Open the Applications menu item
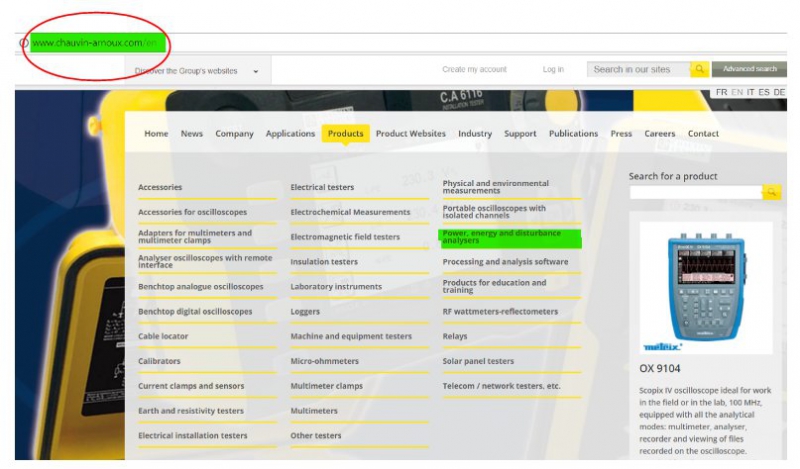The width and height of the screenshot is (800, 469). 290,134
